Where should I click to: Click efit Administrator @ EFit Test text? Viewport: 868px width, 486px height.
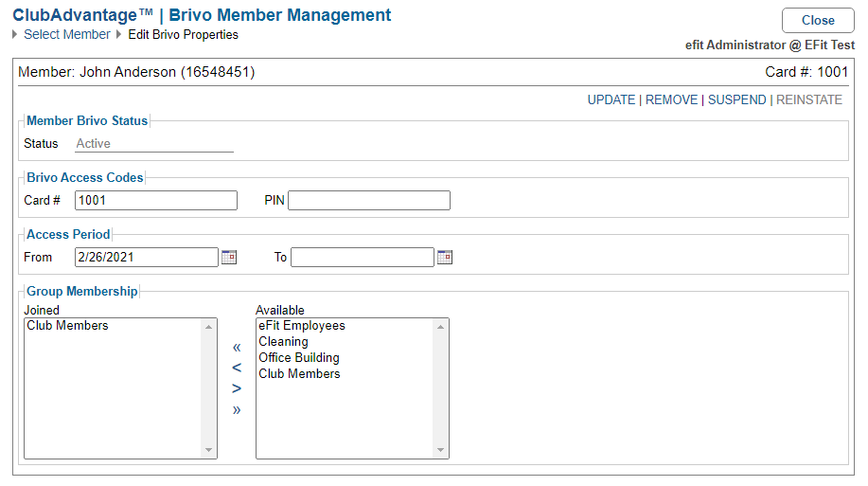(770, 45)
